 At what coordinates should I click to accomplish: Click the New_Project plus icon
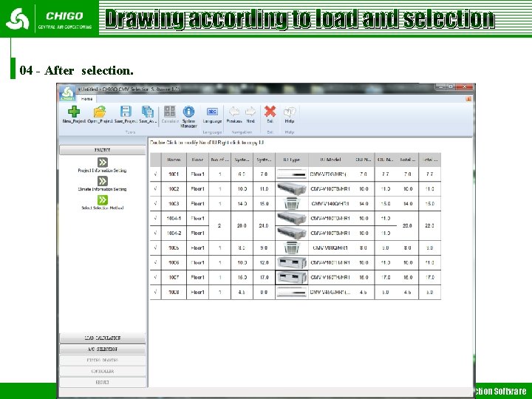[74, 112]
